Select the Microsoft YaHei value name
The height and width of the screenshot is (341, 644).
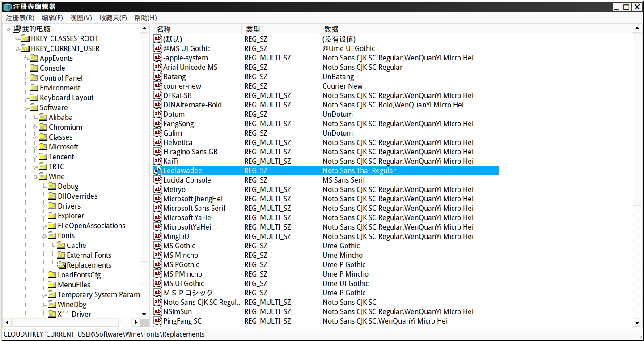[188, 217]
